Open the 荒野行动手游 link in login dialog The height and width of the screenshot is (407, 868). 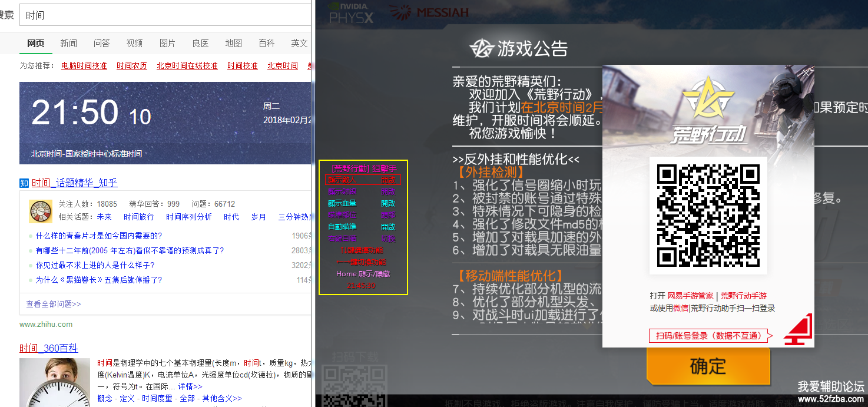(x=744, y=296)
